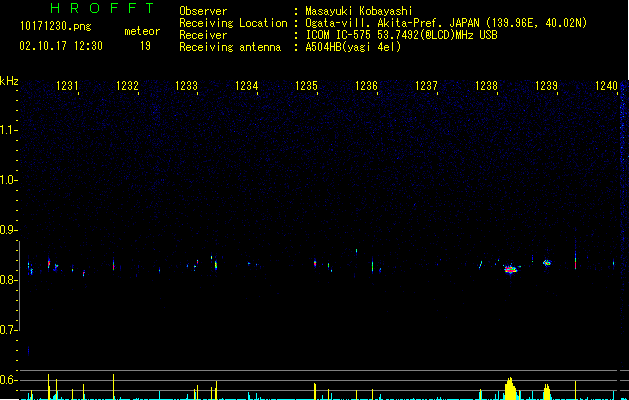Click the A504HB(yagi 4el) antenna text
Image resolution: width=629 pixels, height=400 pixels.
click(x=353, y=47)
